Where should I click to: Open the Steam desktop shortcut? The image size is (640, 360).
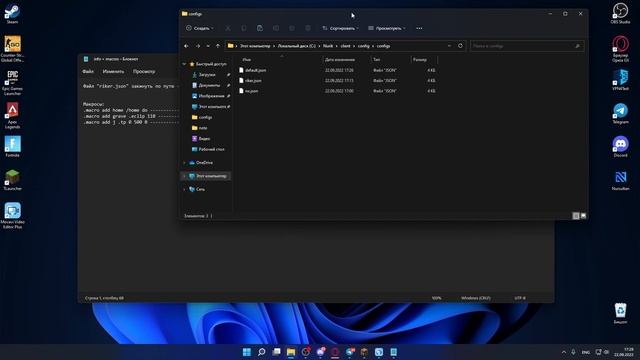pyautogui.click(x=12, y=14)
